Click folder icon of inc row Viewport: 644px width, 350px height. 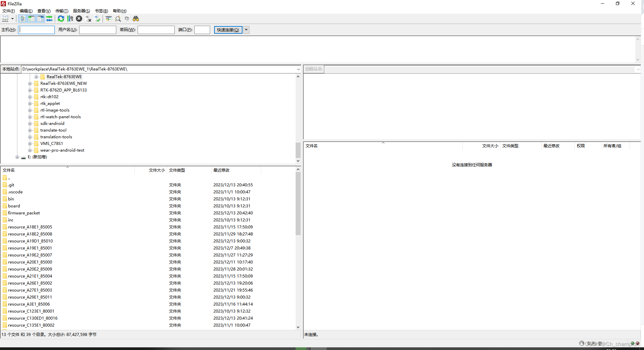pos(5,220)
